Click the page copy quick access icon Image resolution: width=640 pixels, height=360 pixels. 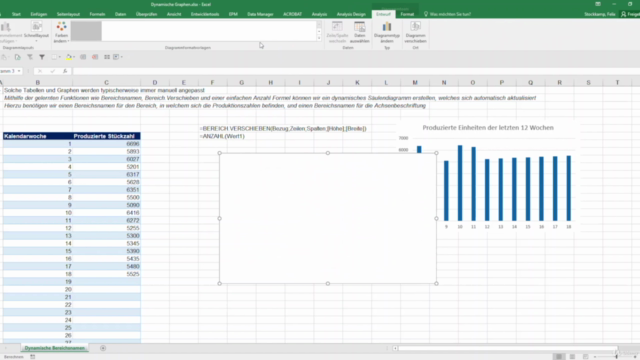(18, 57)
